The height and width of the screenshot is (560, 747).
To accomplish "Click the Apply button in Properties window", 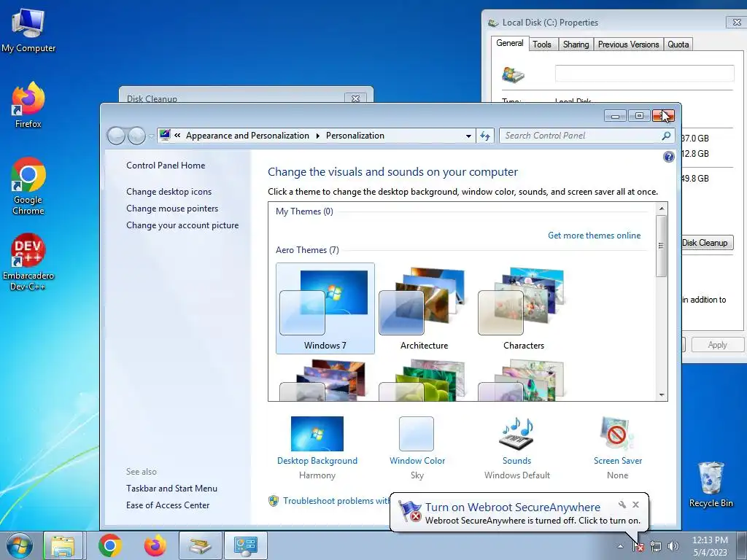I will point(717,345).
